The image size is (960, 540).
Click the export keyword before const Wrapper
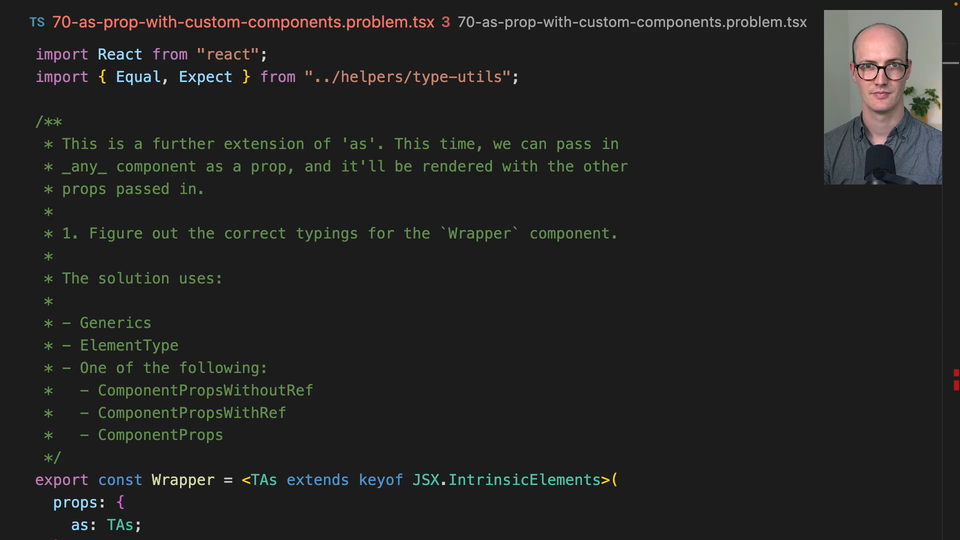[62, 480]
